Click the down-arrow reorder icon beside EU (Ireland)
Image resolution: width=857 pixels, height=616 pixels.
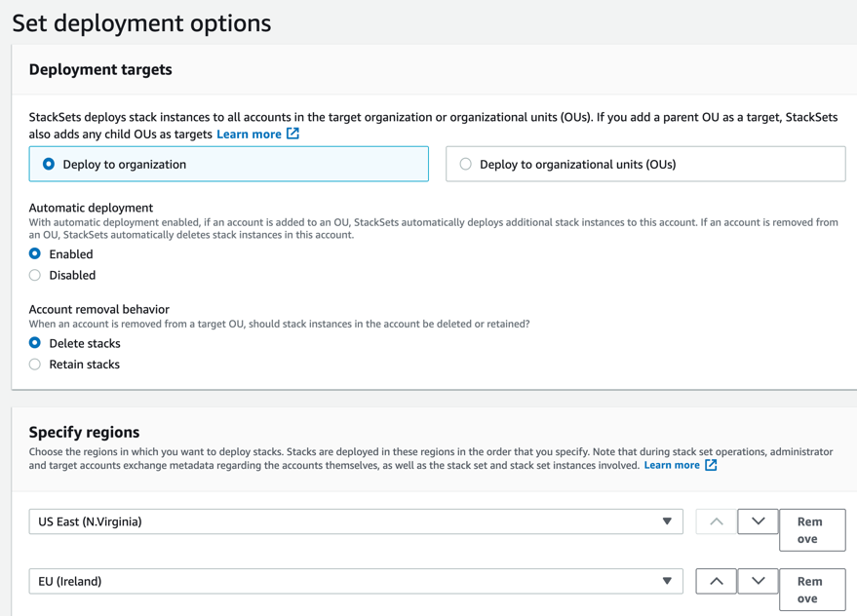click(758, 581)
